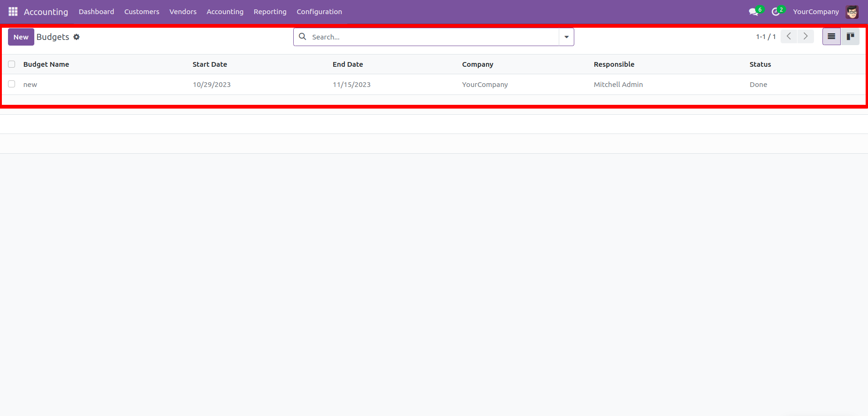Open the YourCompany company switcher
Viewport: 868px width, 416px height.
click(x=815, y=12)
